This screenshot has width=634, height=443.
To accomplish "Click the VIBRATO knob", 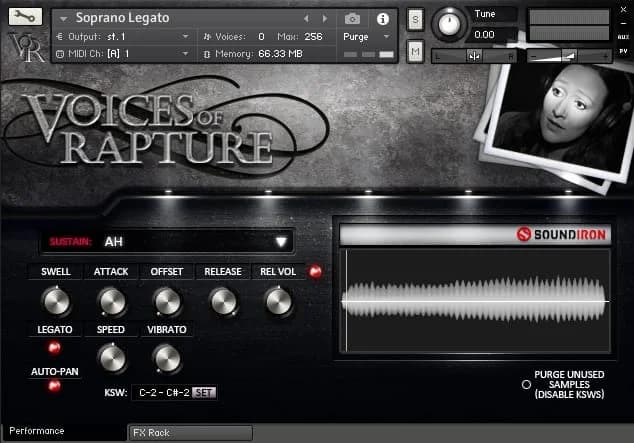I will point(167,359).
